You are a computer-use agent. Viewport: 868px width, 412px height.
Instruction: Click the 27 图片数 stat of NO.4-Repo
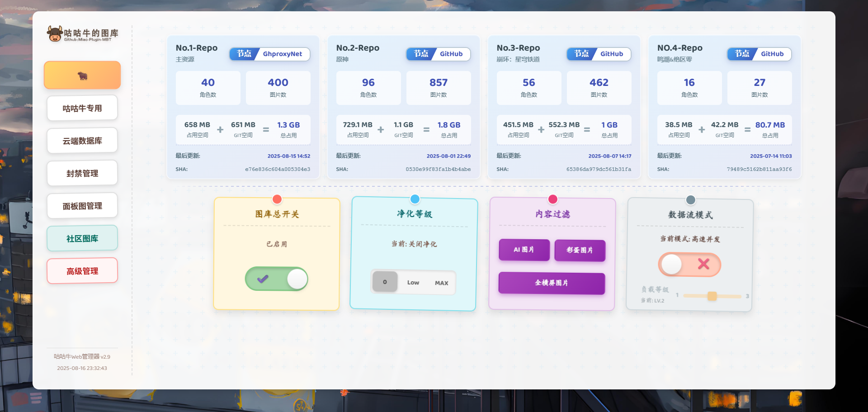click(x=759, y=88)
